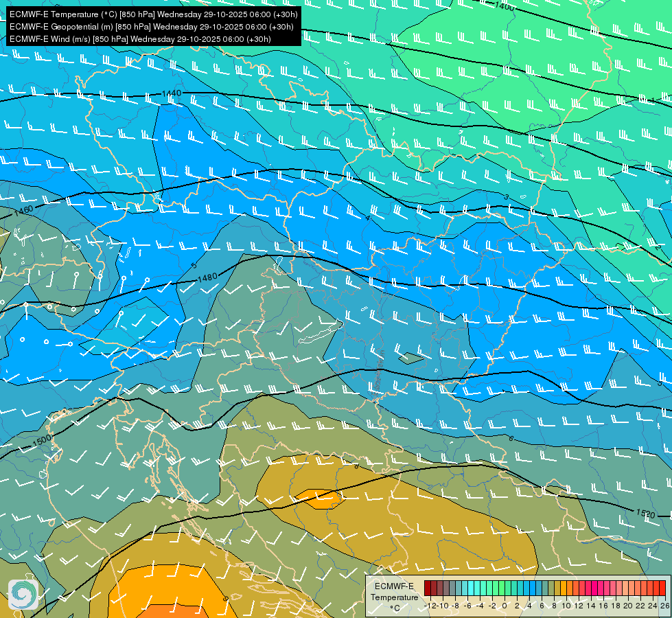Click the 1500 geopotential contour label
Viewport: 672px width, 618px height.
[x=42, y=440]
